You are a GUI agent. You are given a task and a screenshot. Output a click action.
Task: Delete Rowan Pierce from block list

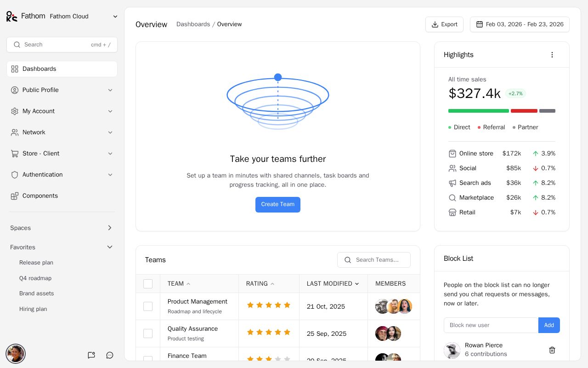pos(552,350)
